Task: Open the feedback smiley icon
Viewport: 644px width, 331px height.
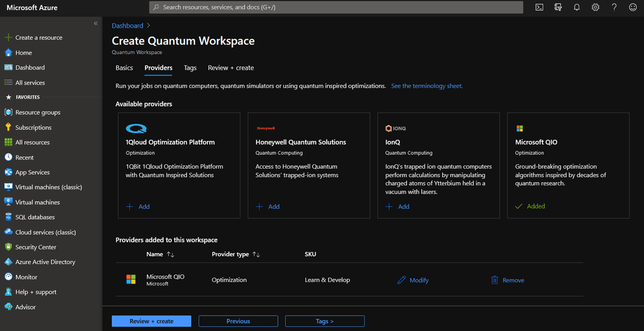Action: tap(632, 7)
